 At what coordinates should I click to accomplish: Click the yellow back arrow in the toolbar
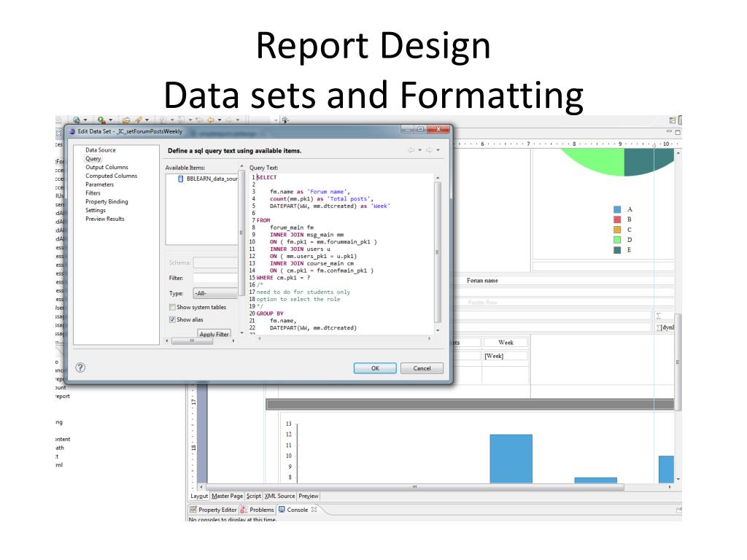click(211, 120)
